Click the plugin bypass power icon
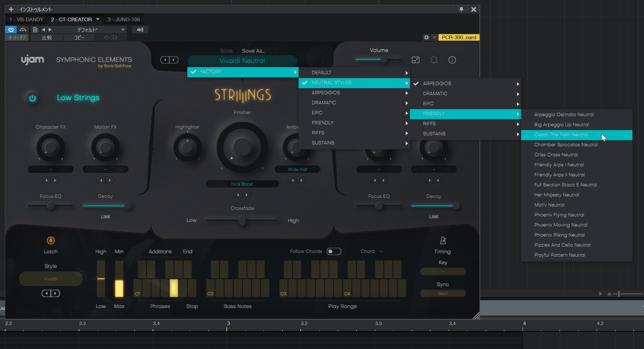This screenshot has height=349, width=644. (x=11, y=29)
